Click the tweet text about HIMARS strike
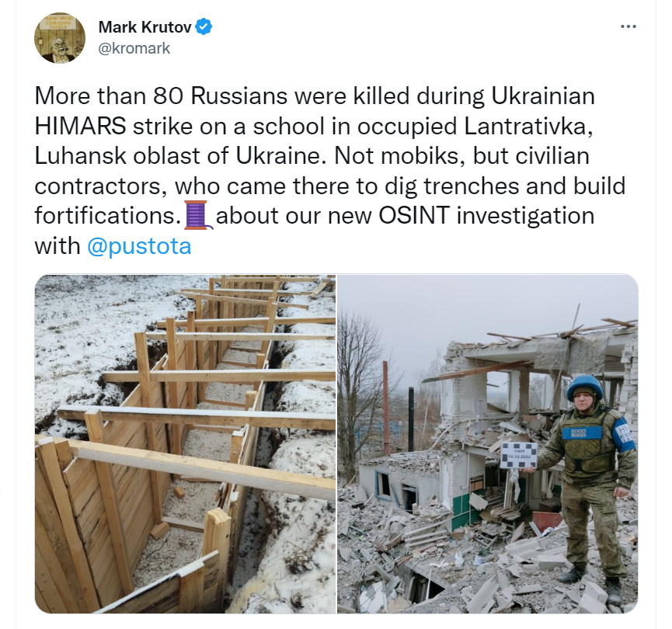 tap(330, 171)
